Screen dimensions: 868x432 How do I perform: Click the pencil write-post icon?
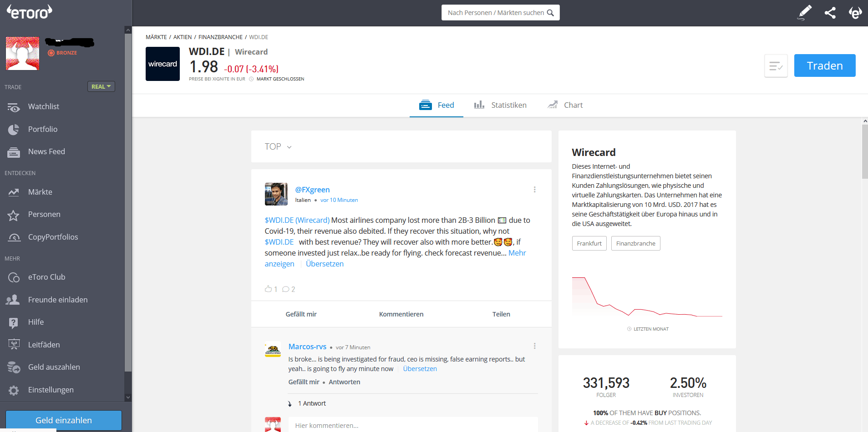pyautogui.click(x=805, y=12)
